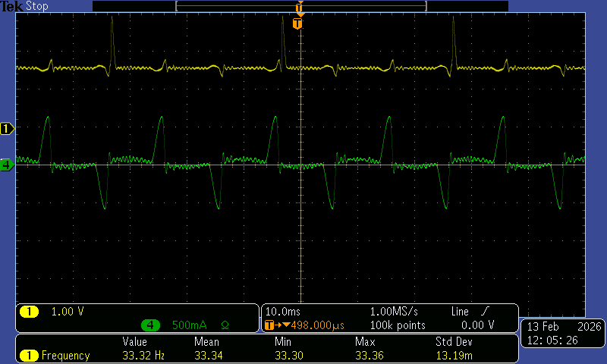Image resolution: width=607 pixels, height=364 pixels.
Task: Open the Line trigger source setting
Action: pyautogui.click(x=460, y=312)
